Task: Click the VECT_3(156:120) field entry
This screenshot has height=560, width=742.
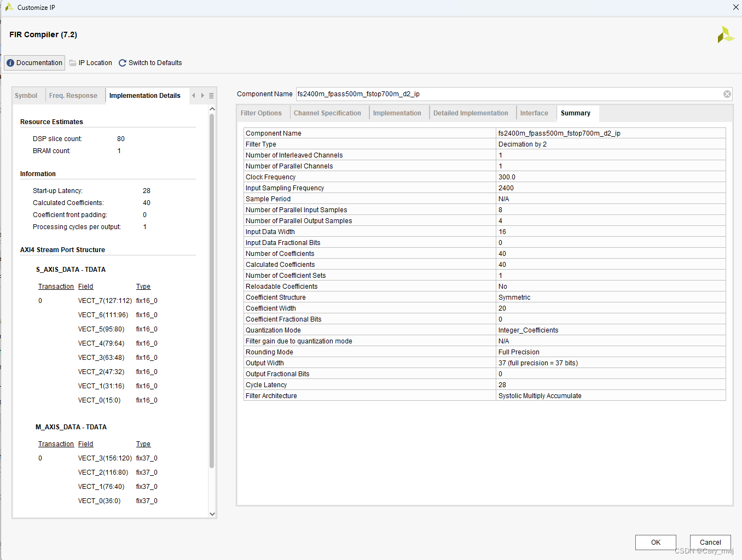Action: coord(105,458)
